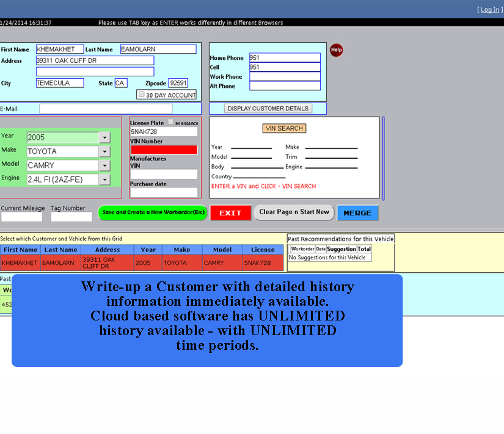Click Clear Page n Start New

click(294, 212)
